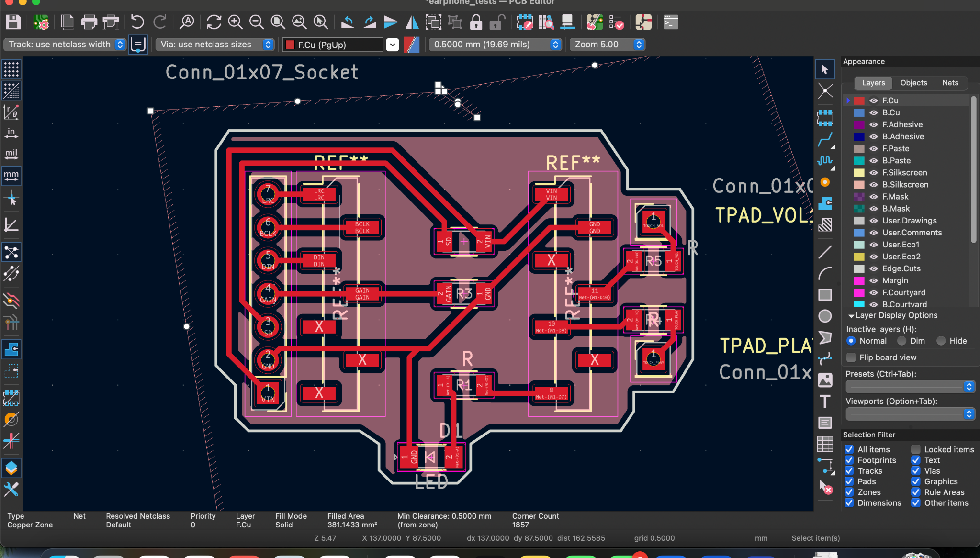Select the Dim radio button for inactive layers
The image size is (980, 558).
902,341
